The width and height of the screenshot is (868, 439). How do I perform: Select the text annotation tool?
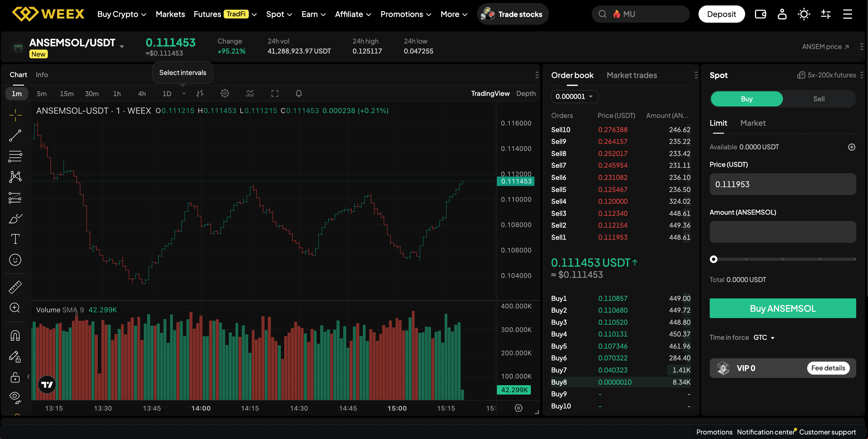tap(15, 239)
